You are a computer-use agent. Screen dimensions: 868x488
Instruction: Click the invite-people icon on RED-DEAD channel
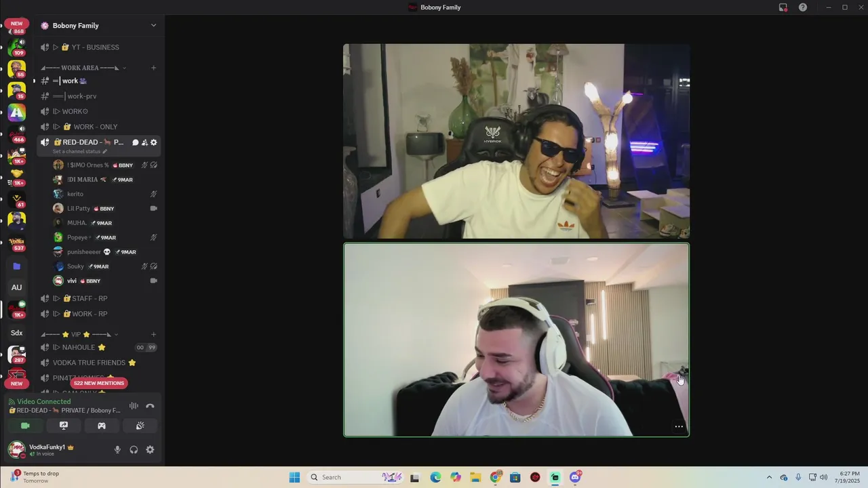coord(144,142)
